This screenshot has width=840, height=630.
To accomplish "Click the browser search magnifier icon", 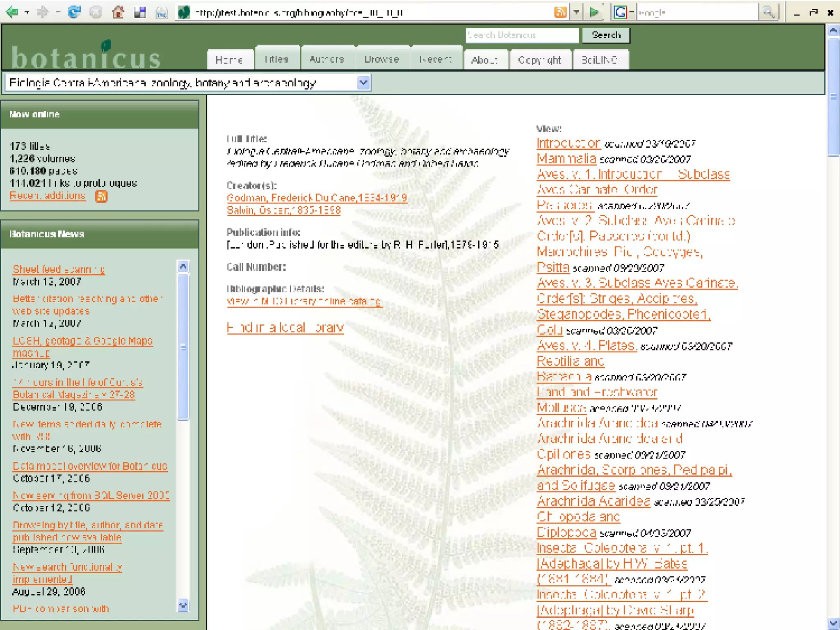I will (x=768, y=12).
